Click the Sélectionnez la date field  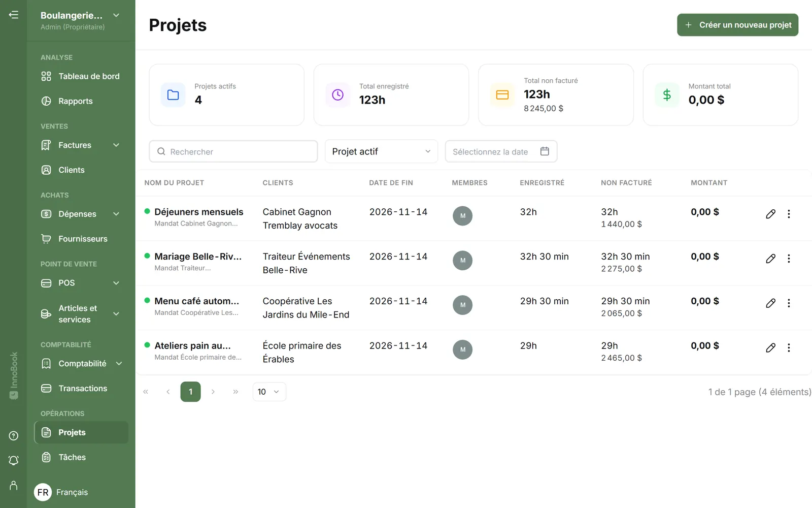tap(501, 151)
